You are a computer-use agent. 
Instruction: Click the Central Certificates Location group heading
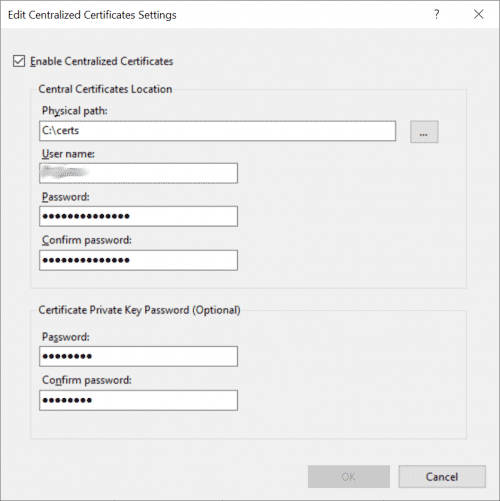[105, 89]
